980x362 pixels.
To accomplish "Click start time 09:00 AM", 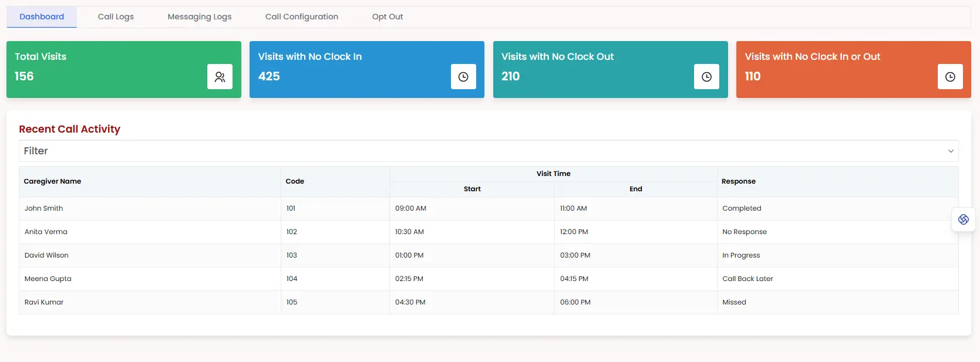I will (410, 208).
